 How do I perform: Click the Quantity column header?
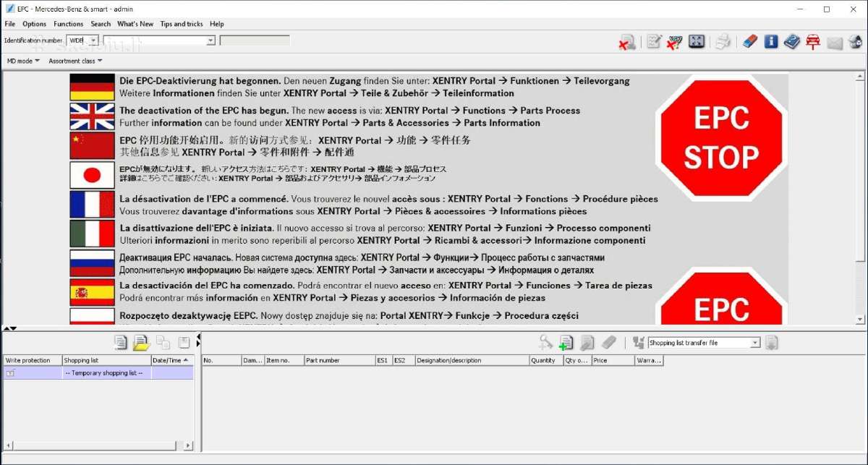click(x=546, y=360)
